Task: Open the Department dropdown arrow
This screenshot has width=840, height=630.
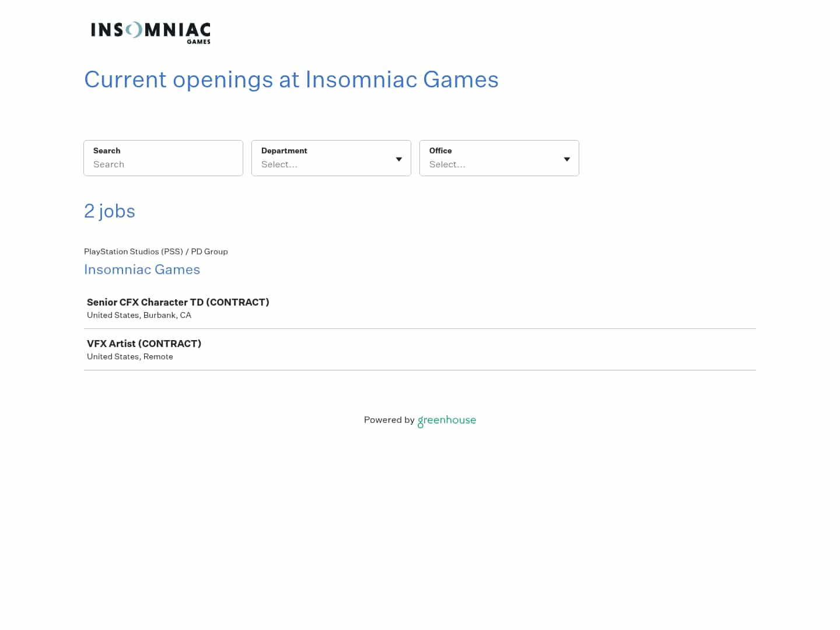Action: point(399,159)
